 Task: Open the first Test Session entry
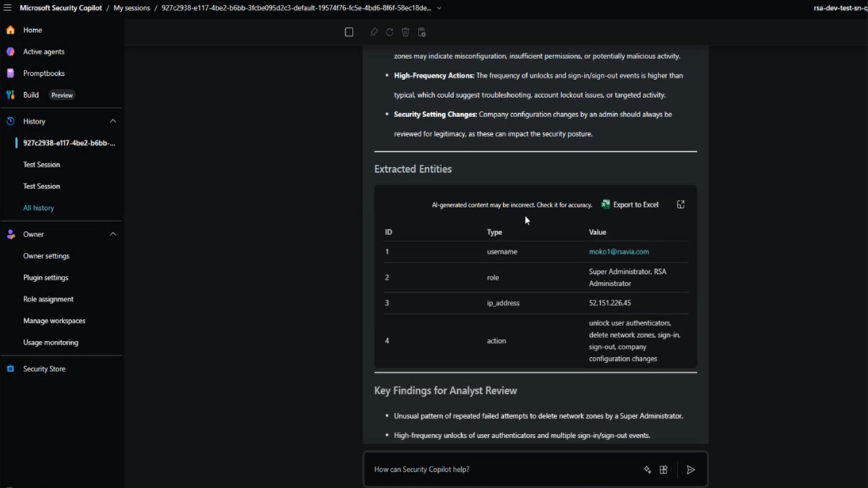pyautogui.click(x=41, y=165)
